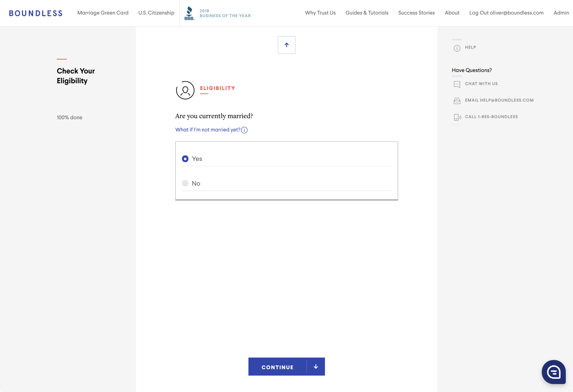
Task: Log out oliver@boundless.com
Action: [x=506, y=13]
